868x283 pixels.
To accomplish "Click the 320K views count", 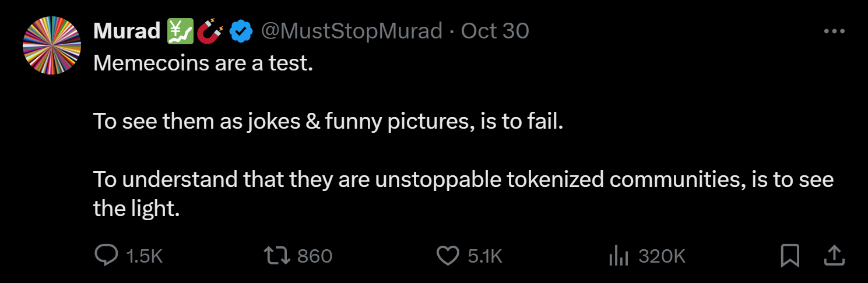I will 662,256.
